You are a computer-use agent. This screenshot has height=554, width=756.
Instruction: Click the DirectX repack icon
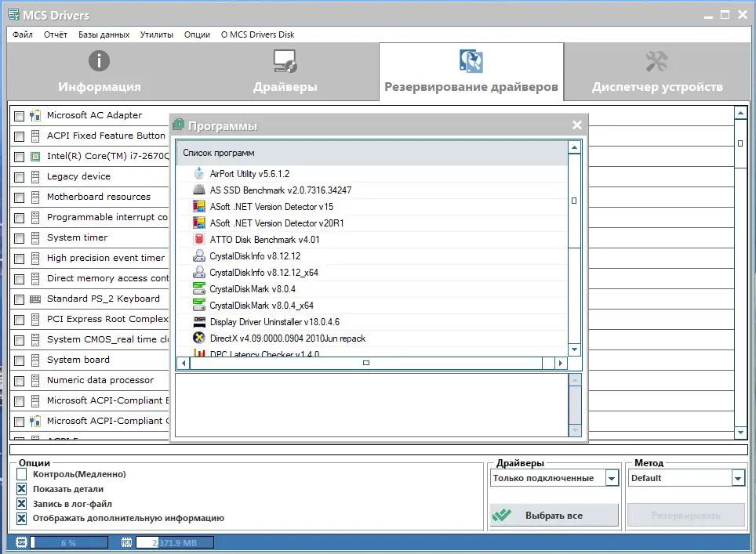click(198, 338)
